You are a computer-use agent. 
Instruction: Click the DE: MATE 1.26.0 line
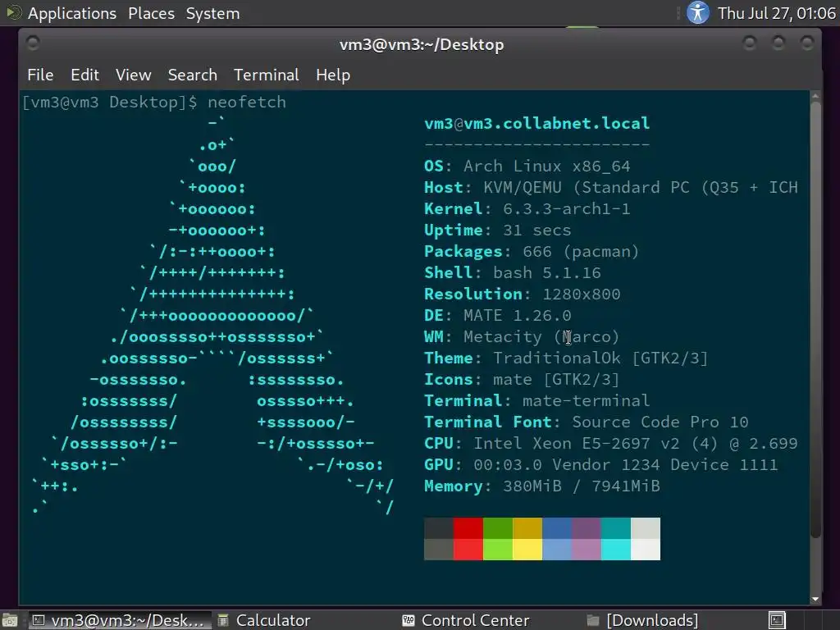click(498, 316)
